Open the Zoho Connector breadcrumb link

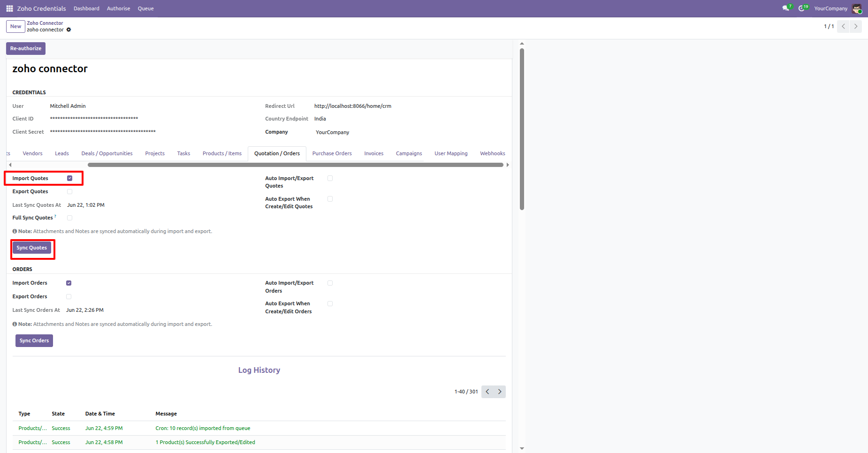[x=45, y=23]
